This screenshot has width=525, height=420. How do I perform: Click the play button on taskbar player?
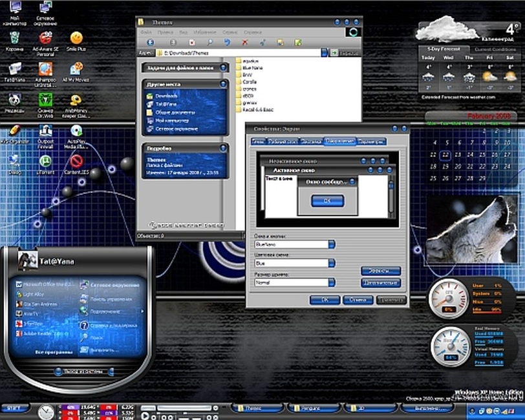point(145,416)
